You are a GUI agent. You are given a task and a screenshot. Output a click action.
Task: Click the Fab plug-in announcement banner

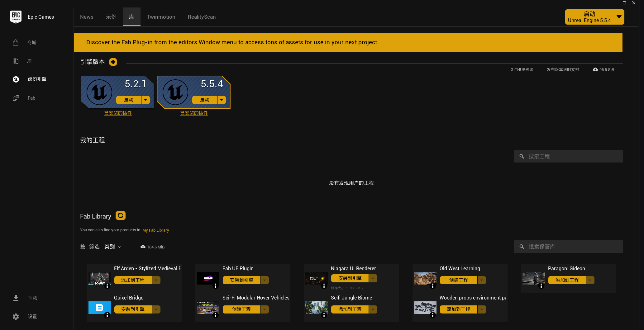click(x=348, y=42)
